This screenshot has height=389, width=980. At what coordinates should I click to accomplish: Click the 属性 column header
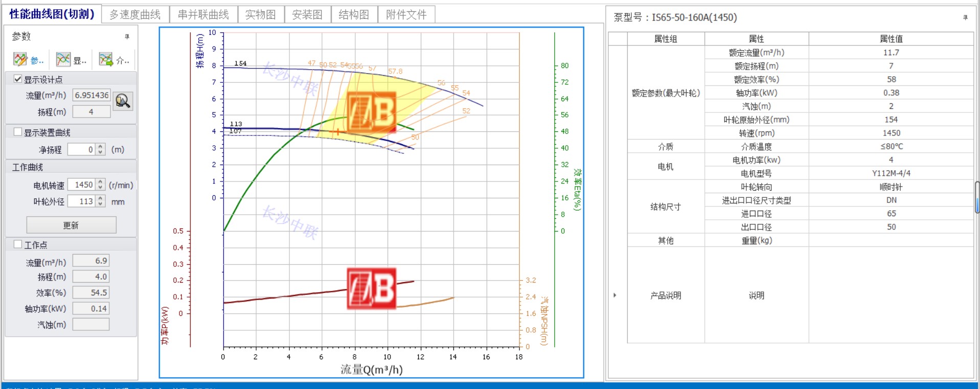tap(757, 39)
